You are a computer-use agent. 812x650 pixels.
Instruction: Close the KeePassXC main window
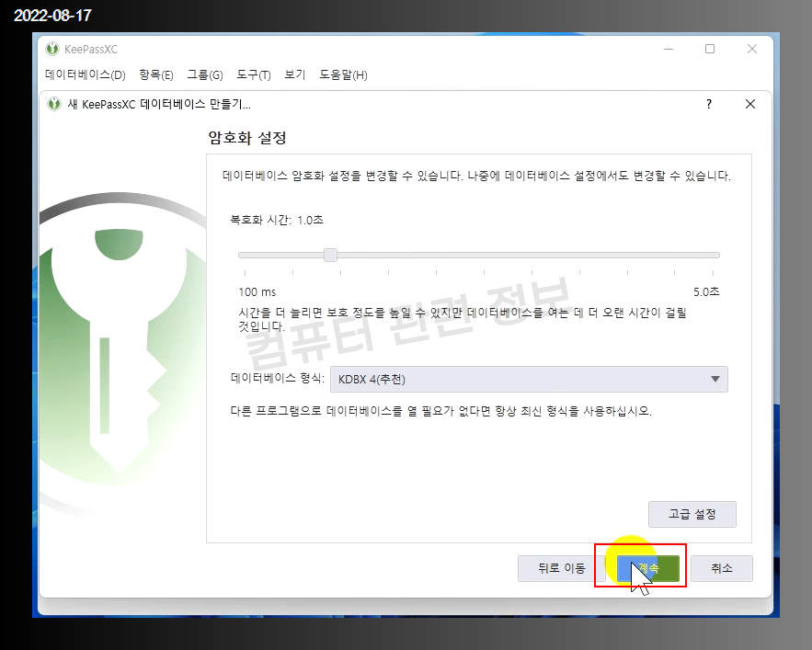752,50
